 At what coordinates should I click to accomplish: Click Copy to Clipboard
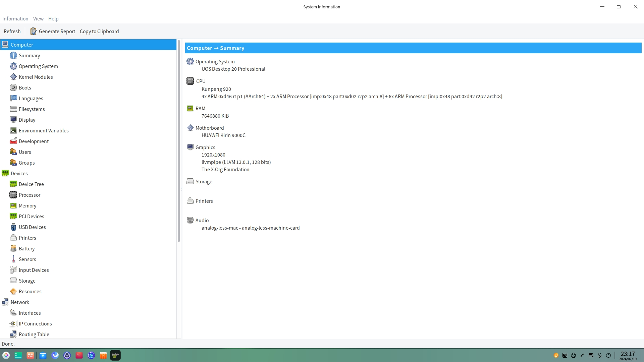(99, 31)
